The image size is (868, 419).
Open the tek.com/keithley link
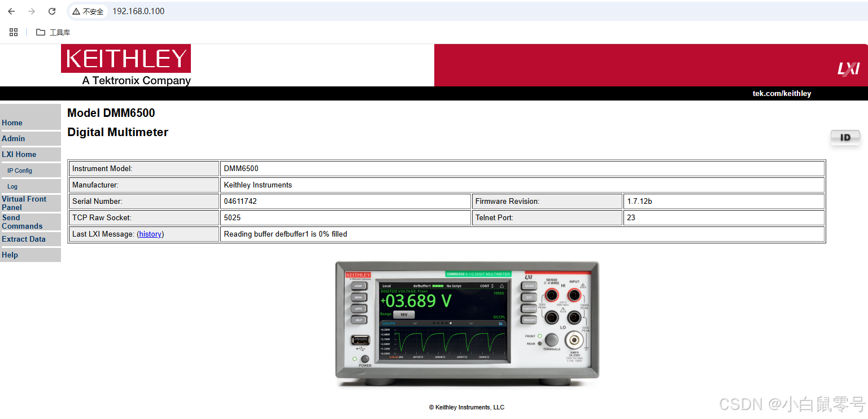[782, 93]
